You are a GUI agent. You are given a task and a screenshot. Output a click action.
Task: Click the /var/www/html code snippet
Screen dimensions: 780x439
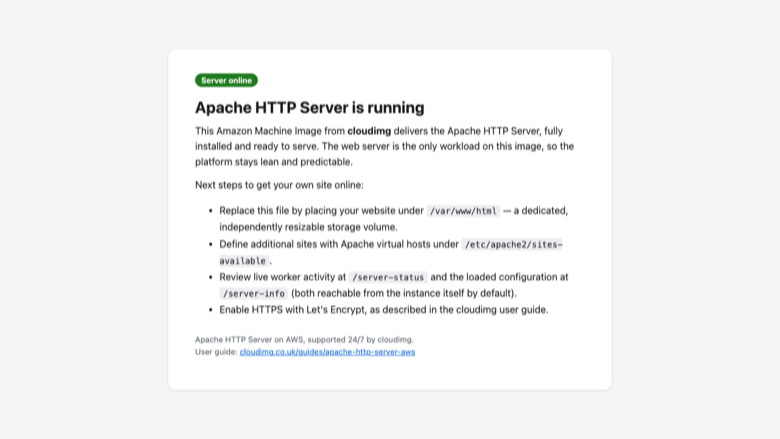(x=463, y=211)
